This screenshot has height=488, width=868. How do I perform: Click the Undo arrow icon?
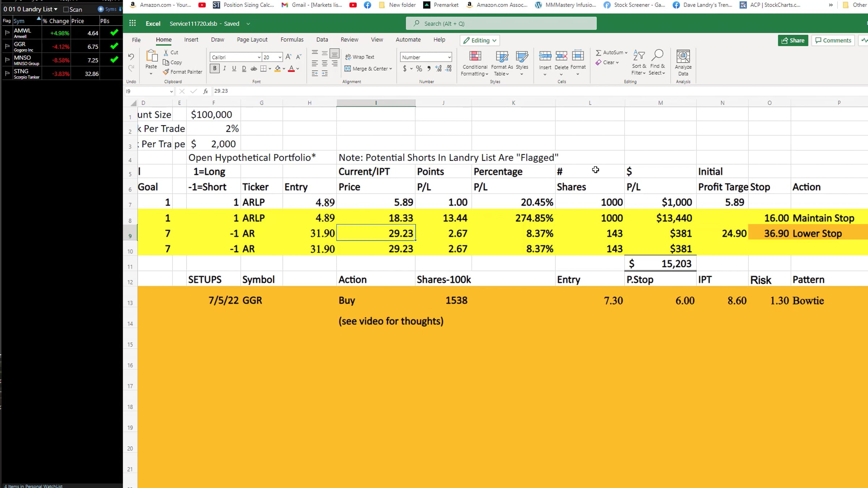click(x=131, y=57)
